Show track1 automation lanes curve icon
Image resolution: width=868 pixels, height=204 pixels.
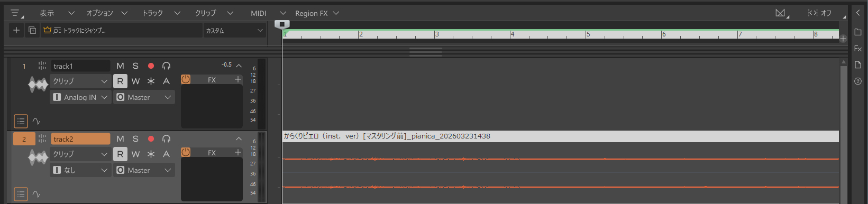(36, 121)
